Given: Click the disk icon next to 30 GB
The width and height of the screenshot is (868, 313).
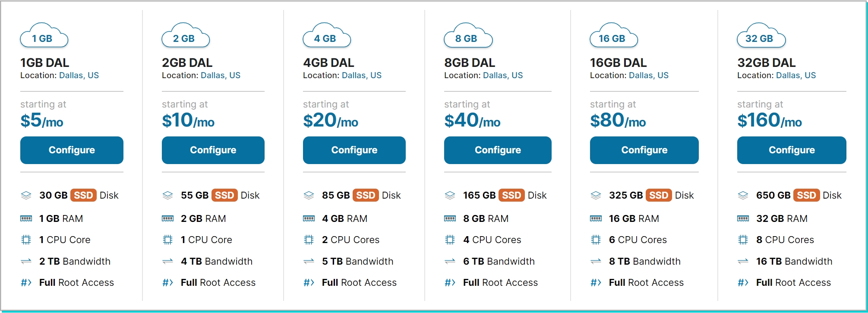Looking at the screenshot, I should pyautogui.click(x=26, y=196).
